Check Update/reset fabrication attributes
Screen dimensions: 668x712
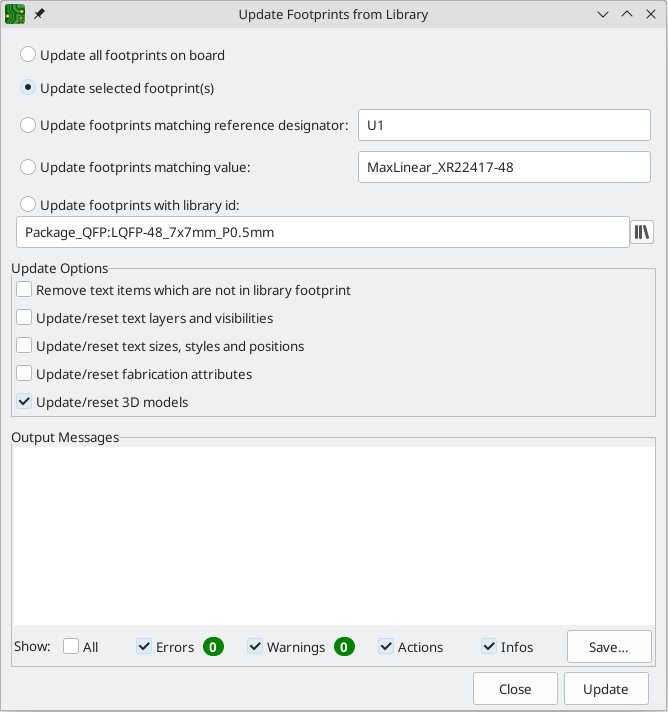24,374
